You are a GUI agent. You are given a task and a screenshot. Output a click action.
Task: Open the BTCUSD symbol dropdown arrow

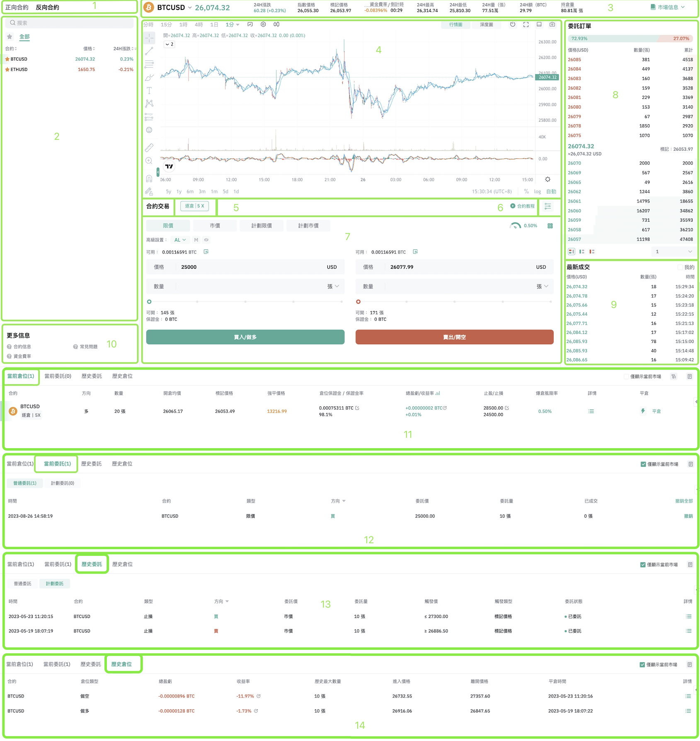pos(190,7)
